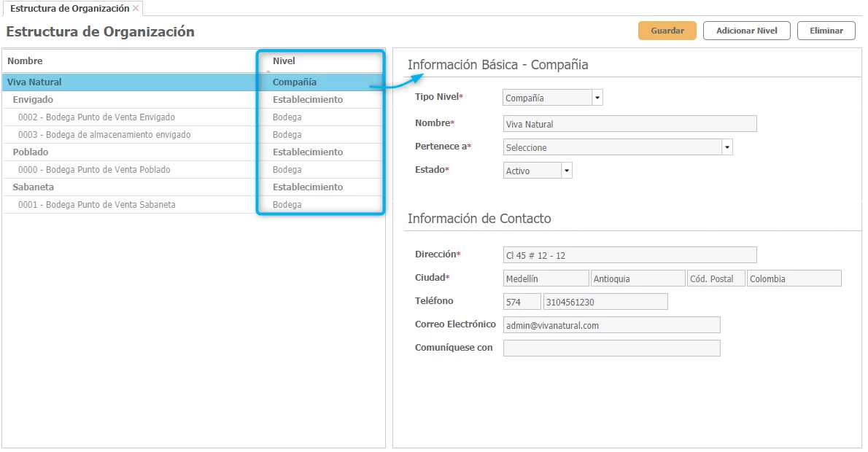Expand the Pertenece a dropdown

[726, 147]
